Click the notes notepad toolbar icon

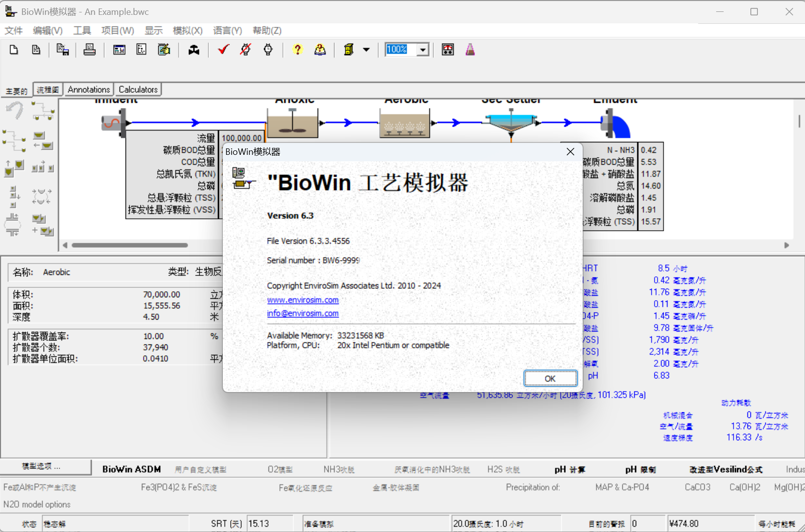pyautogui.click(x=164, y=50)
